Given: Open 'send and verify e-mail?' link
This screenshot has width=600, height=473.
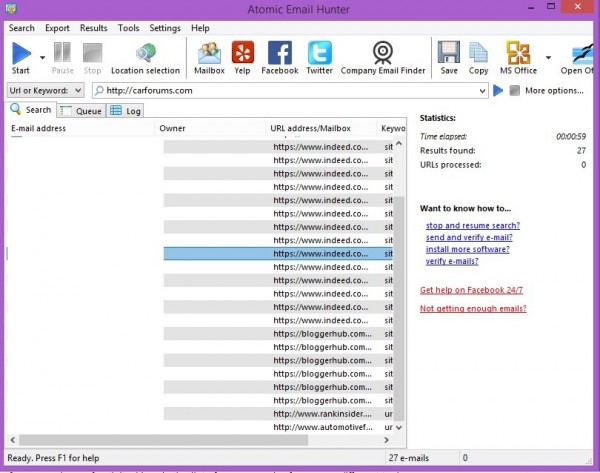Looking at the screenshot, I should click(x=469, y=237).
